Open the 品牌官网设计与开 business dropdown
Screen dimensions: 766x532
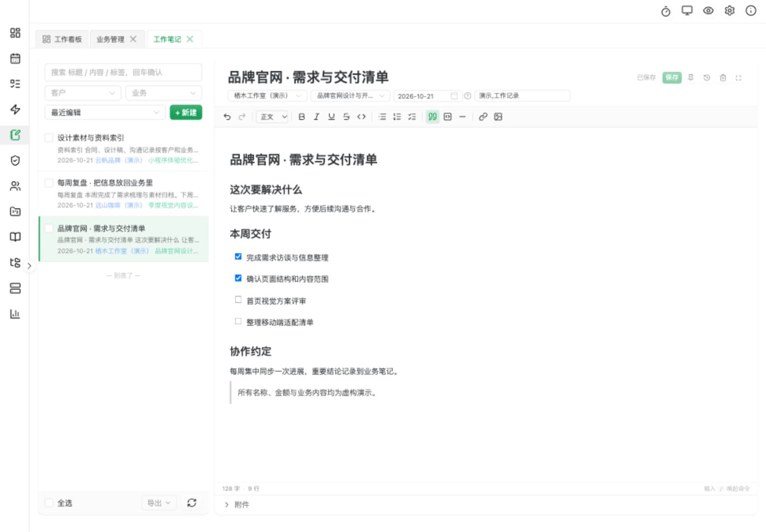click(351, 96)
